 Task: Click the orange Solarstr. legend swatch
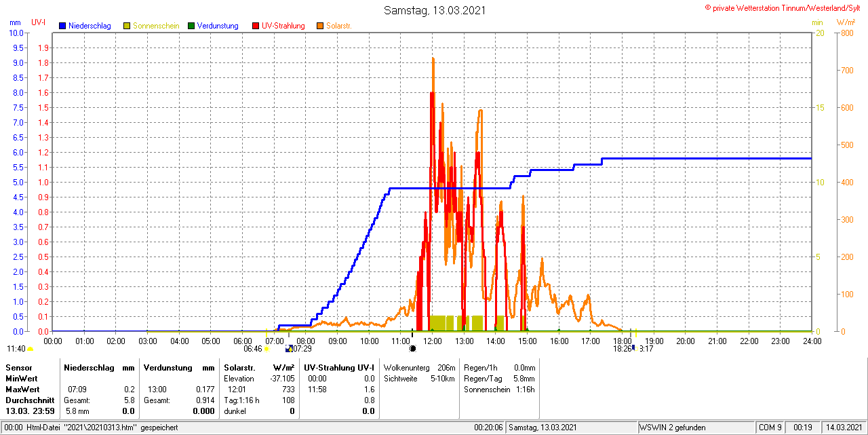pos(320,26)
